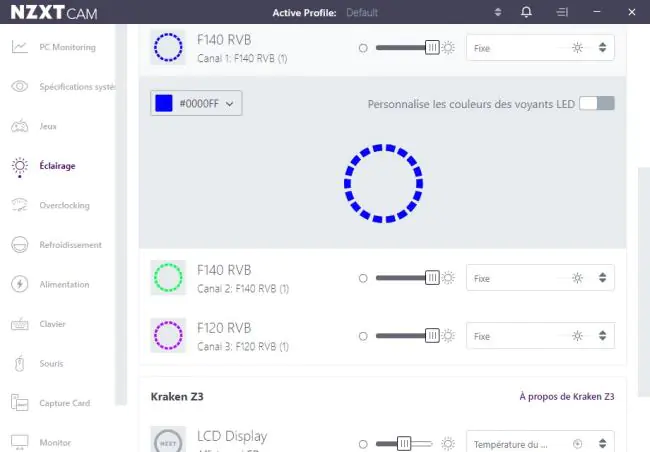Open the Alimentation power bolt icon
Viewport: 650px width, 452px height.
[19, 284]
